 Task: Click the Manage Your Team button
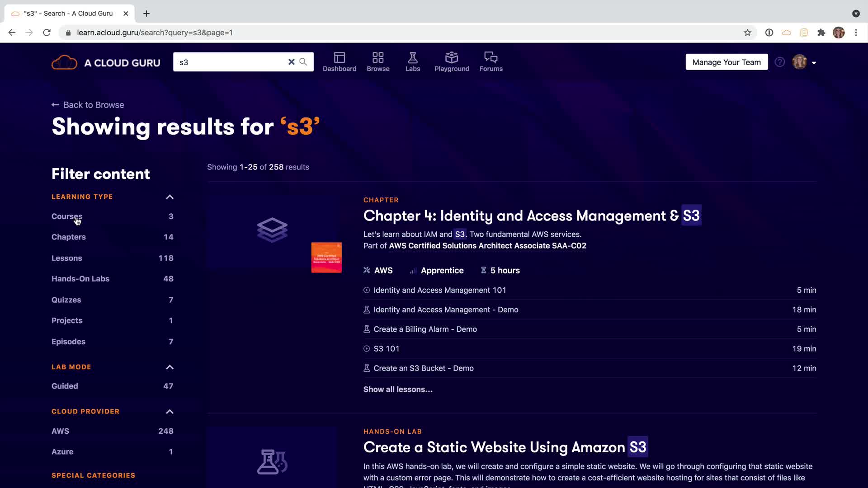pyautogui.click(x=726, y=62)
